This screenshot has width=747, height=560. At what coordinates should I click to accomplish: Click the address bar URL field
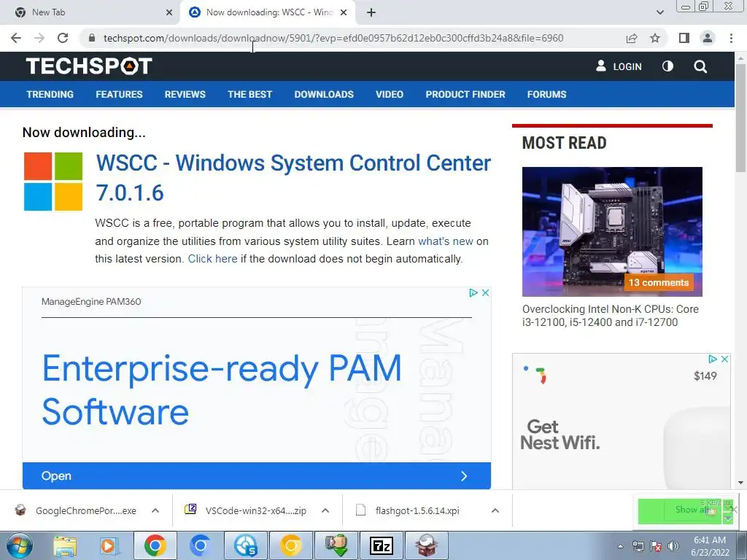333,38
